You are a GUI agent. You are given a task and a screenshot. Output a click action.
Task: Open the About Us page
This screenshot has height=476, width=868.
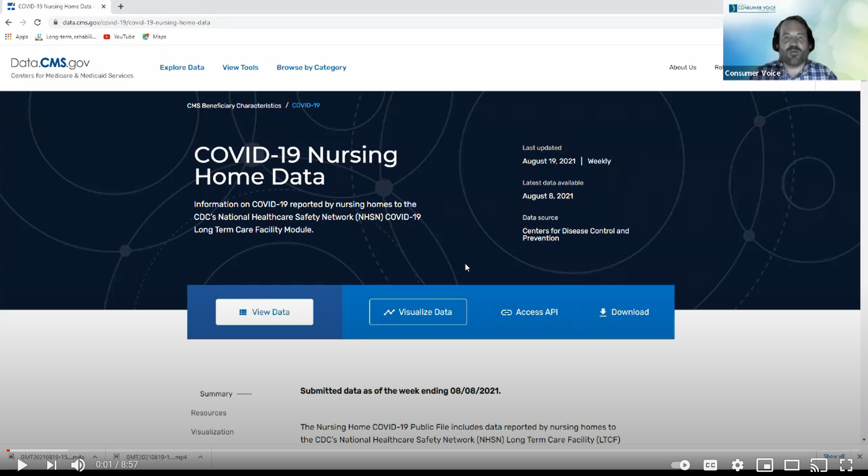[x=682, y=67]
